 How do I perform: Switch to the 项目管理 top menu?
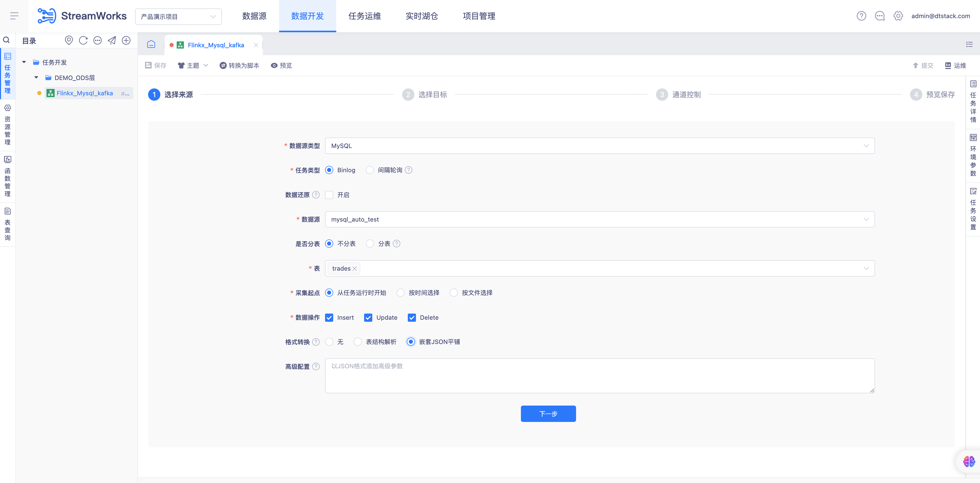pyautogui.click(x=479, y=16)
